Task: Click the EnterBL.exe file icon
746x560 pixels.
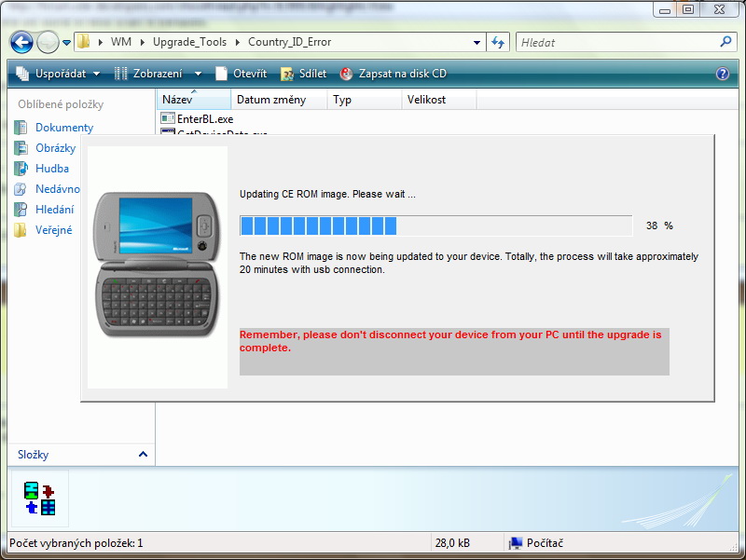Action: (168, 118)
